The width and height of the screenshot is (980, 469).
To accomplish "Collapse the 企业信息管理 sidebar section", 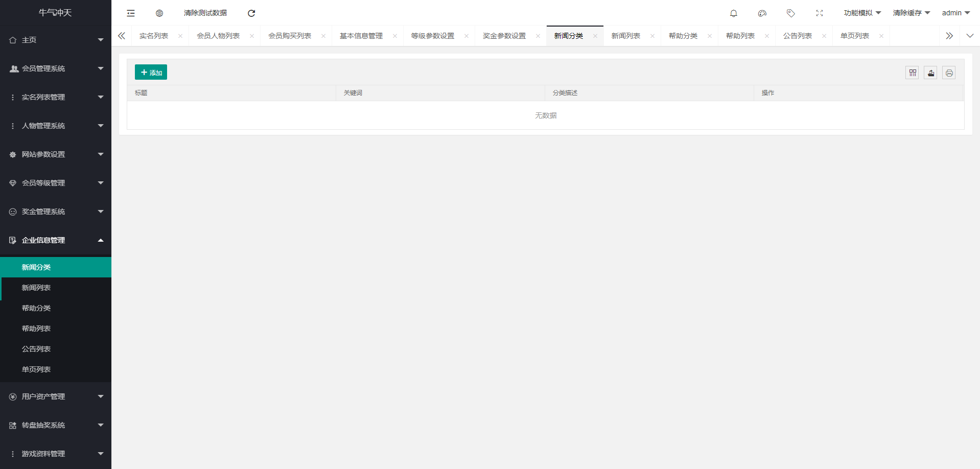I will 56,240.
